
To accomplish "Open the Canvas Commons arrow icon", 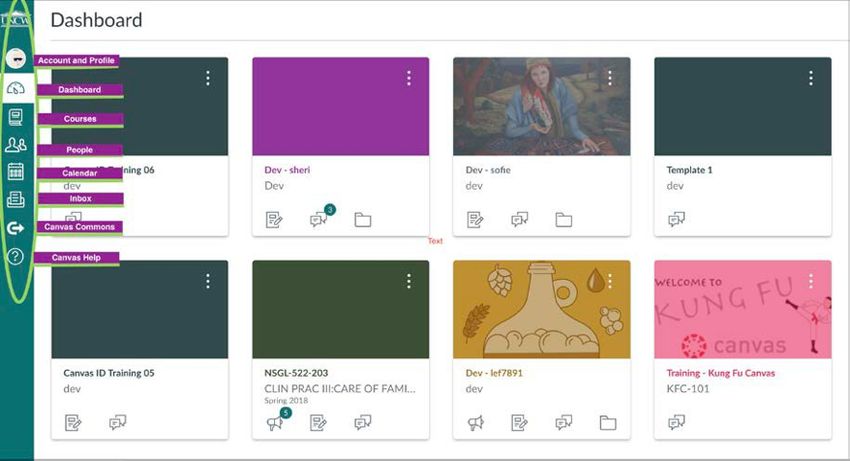I will tap(16, 228).
